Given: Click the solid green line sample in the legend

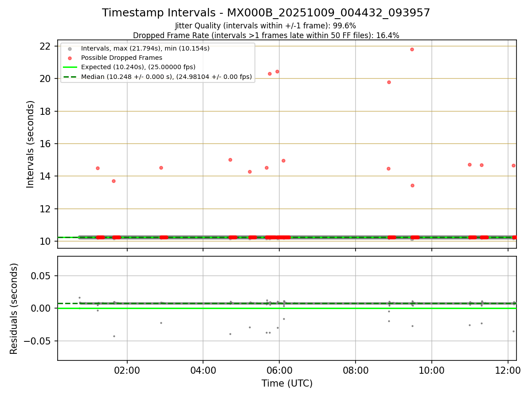Looking at the screenshot, I should tap(70, 67).
